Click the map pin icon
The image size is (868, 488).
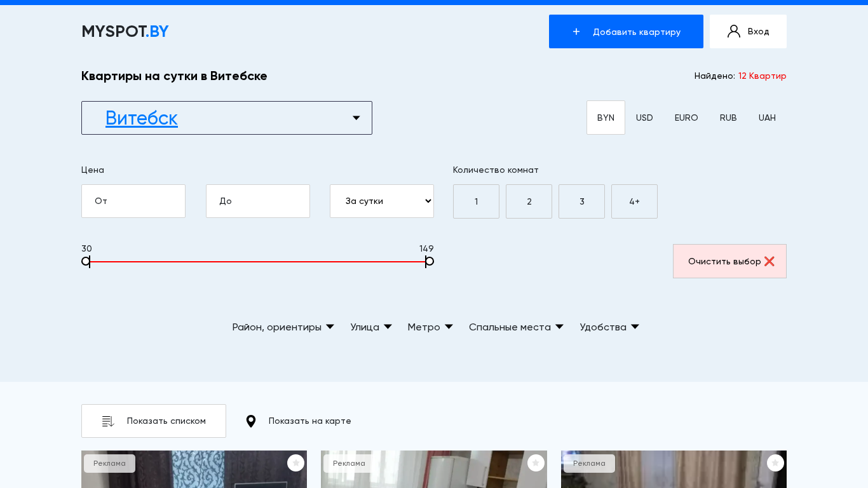tap(251, 421)
